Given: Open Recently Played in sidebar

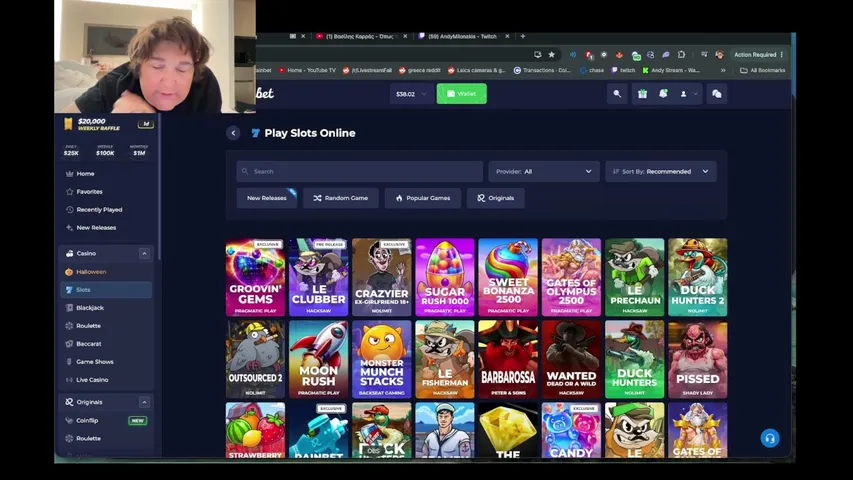Looking at the screenshot, I should [99, 210].
